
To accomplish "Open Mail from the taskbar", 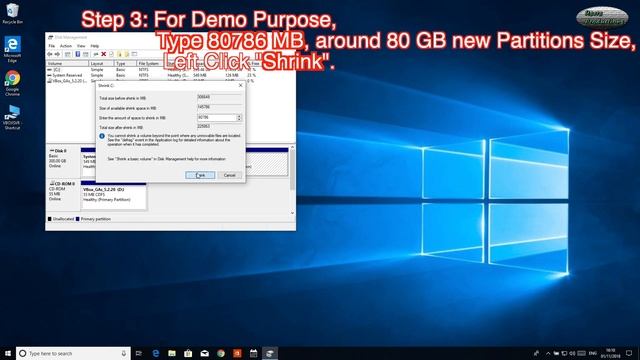I will [204, 353].
